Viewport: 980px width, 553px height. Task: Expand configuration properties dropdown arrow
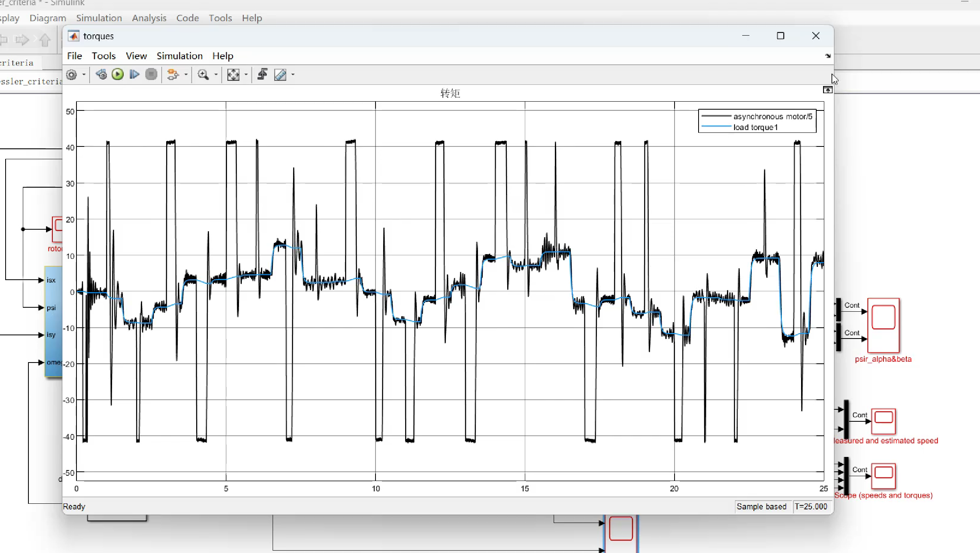[x=84, y=75]
